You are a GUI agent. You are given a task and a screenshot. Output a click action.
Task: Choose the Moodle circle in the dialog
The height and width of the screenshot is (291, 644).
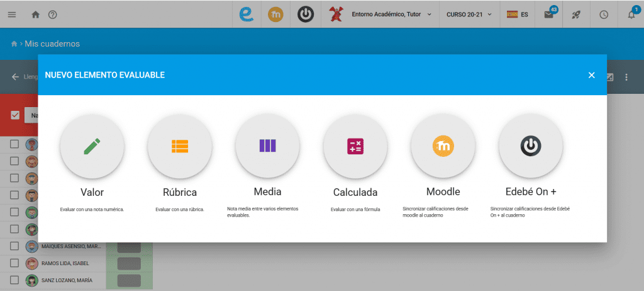[443, 146]
